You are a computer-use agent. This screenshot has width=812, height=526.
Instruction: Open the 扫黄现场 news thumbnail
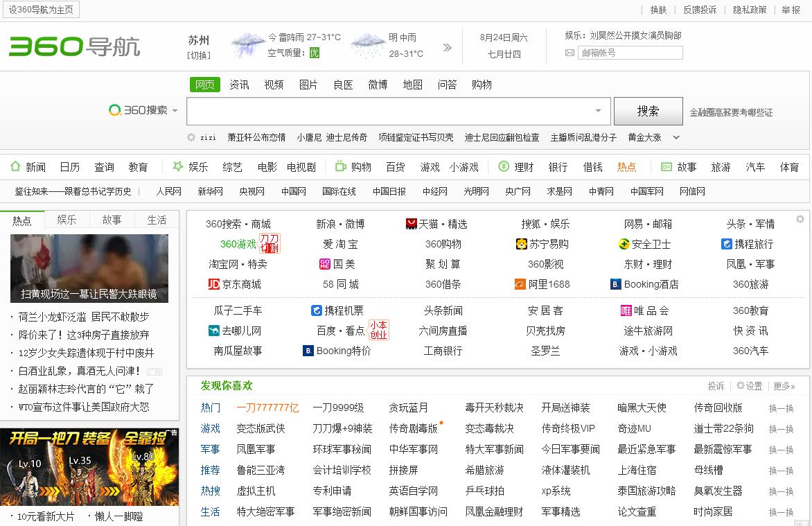[x=89, y=268]
